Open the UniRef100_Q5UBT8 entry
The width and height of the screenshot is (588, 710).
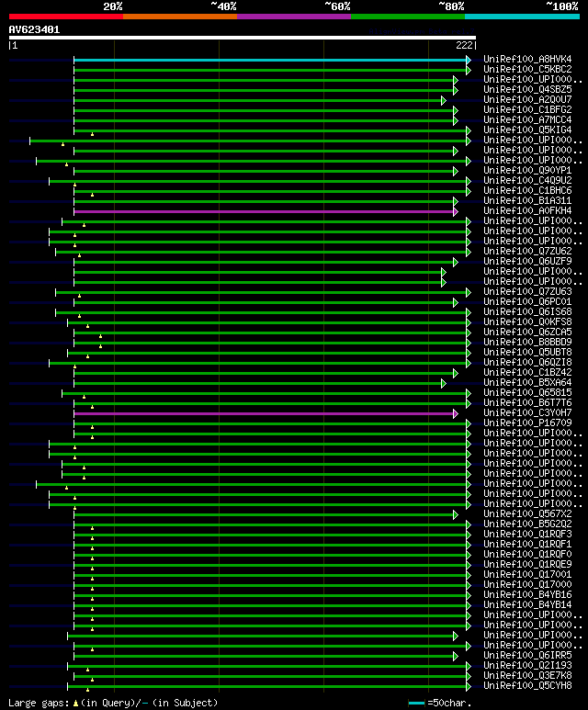(527, 353)
